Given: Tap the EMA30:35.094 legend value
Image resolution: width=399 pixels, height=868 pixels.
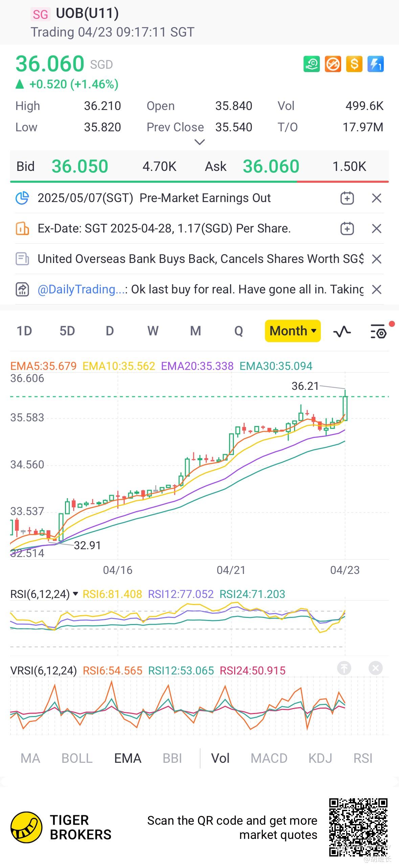Looking at the screenshot, I should click(x=276, y=366).
